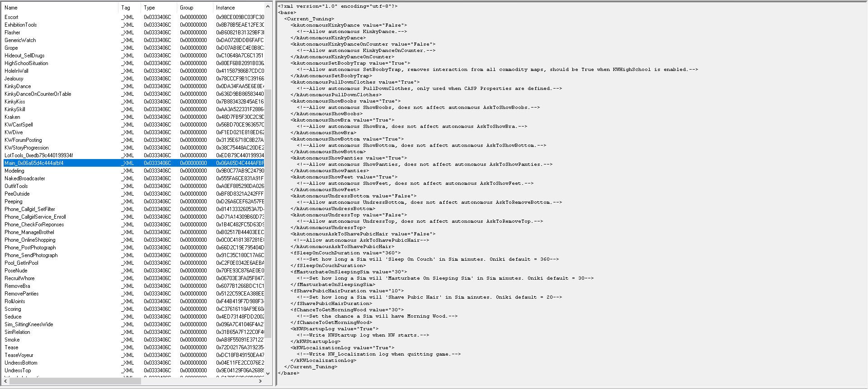Sort list by Name column header
Screen dimensions: 868x389
pos(61,8)
